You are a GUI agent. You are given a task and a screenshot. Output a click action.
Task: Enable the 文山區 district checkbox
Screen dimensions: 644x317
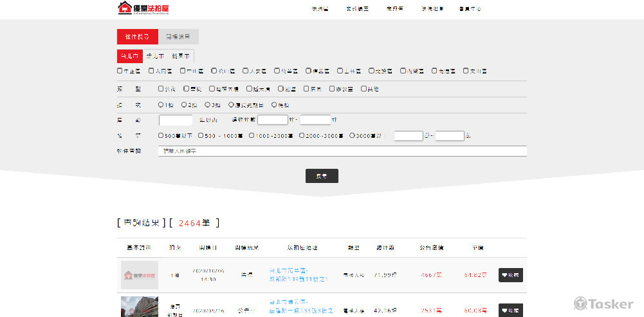(x=466, y=71)
